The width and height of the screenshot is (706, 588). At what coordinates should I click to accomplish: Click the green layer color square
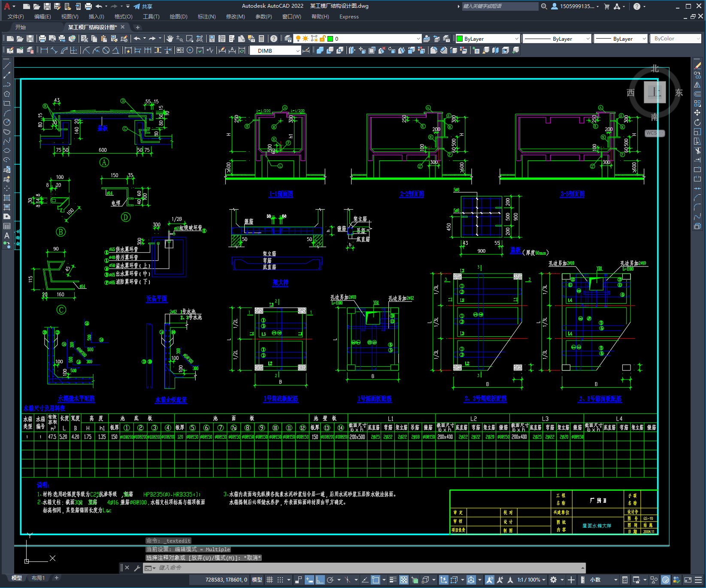(330, 39)
